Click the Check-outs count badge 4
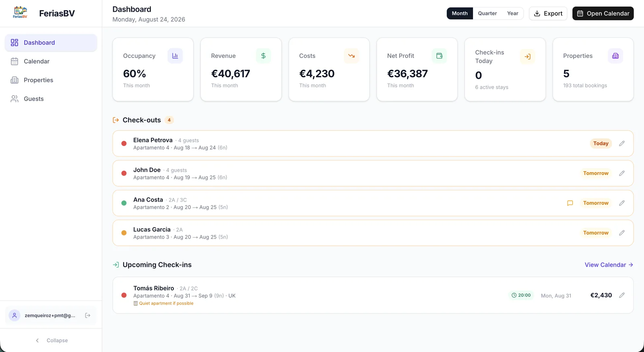The width and height of the screenshot is (644, 352). pyautogui.click(x=169, y=120)
